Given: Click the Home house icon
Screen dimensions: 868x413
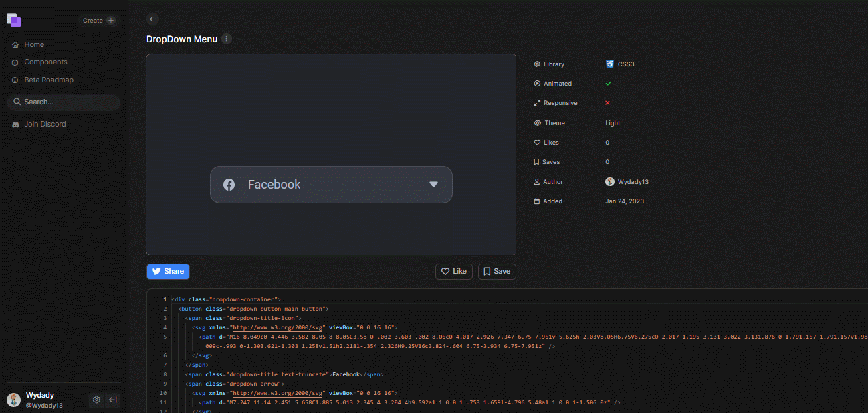Looking at the screenshot, I should tap(15, 45).
